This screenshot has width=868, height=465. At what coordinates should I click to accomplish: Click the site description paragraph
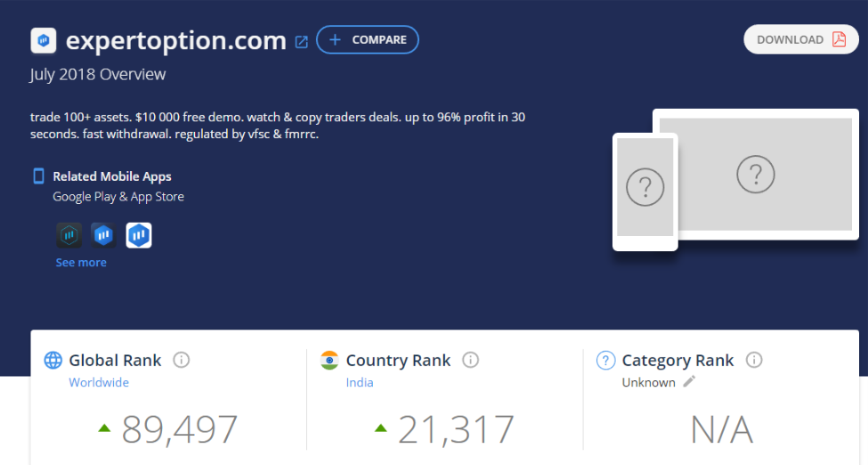coord(278,126)
